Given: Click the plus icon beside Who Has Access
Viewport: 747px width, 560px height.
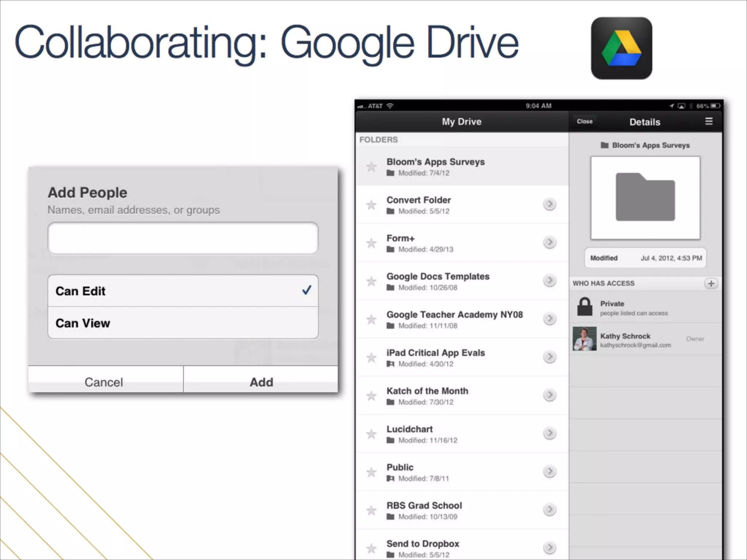Looking at the screenshot, I should (x=711, y=283).
